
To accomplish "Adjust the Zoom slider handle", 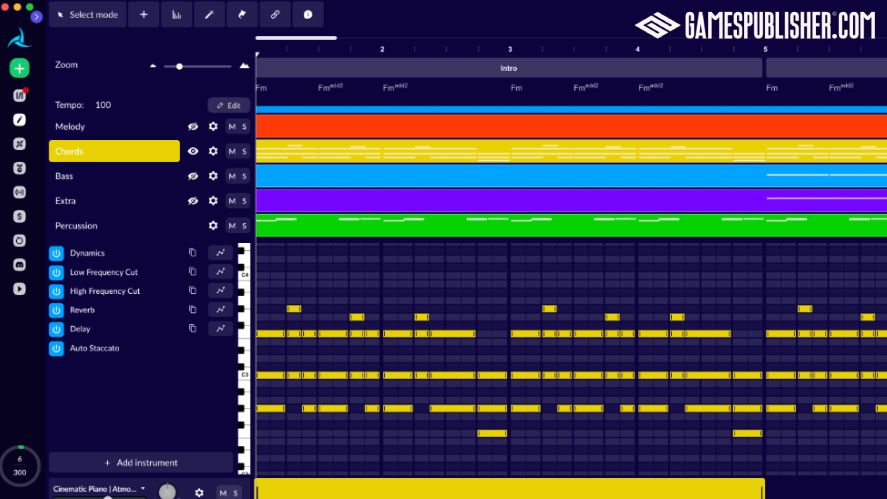I will pos(179,66).
